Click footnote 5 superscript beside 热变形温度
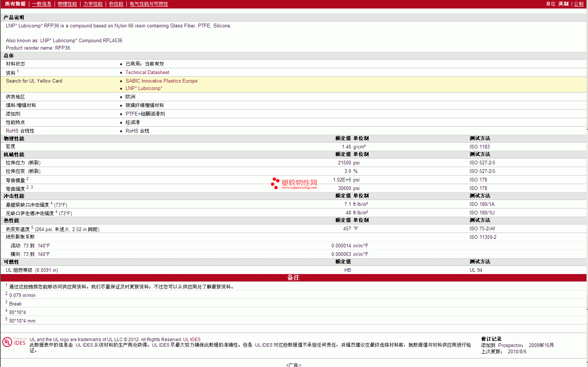The image size is (588, 367). (x=32, y=227)
